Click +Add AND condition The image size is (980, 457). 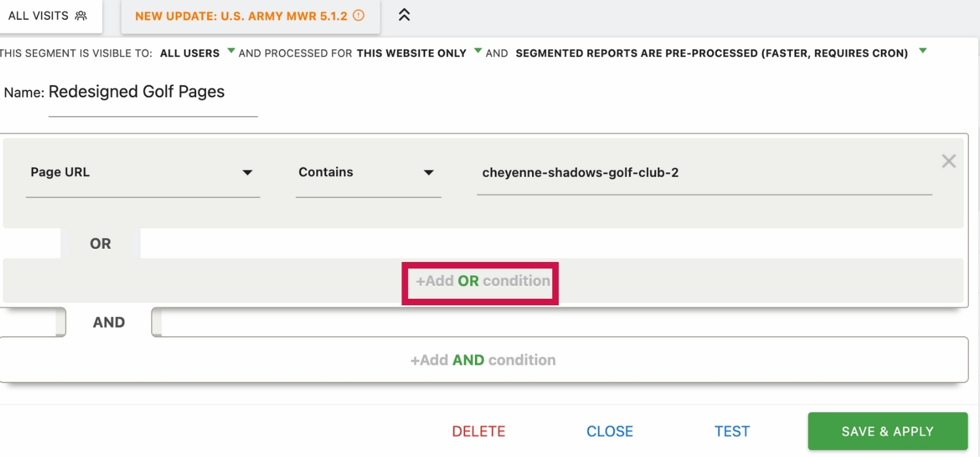pyautogui.click(x=483, y=360)
